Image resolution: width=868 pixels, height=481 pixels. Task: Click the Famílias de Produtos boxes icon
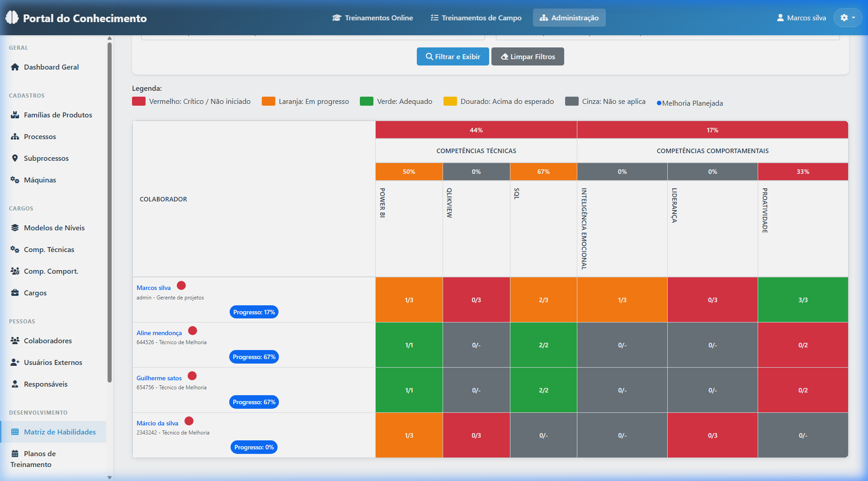(15, 115)
